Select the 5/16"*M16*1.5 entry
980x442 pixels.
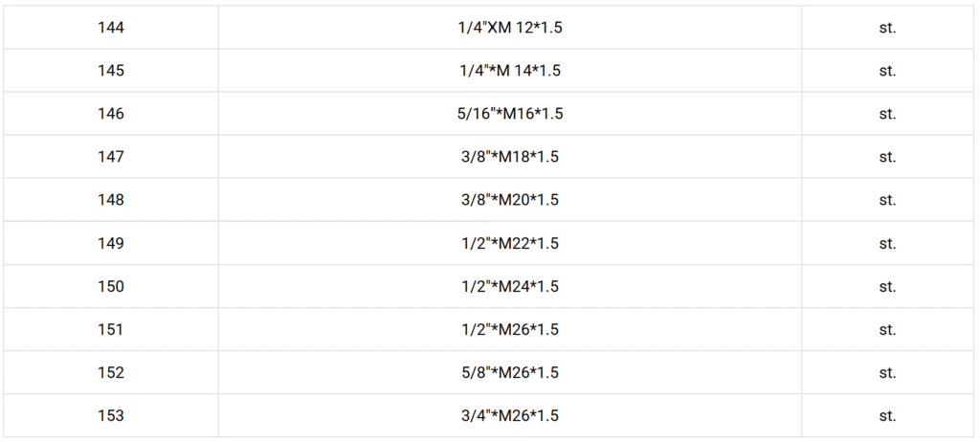click(509, 114)
